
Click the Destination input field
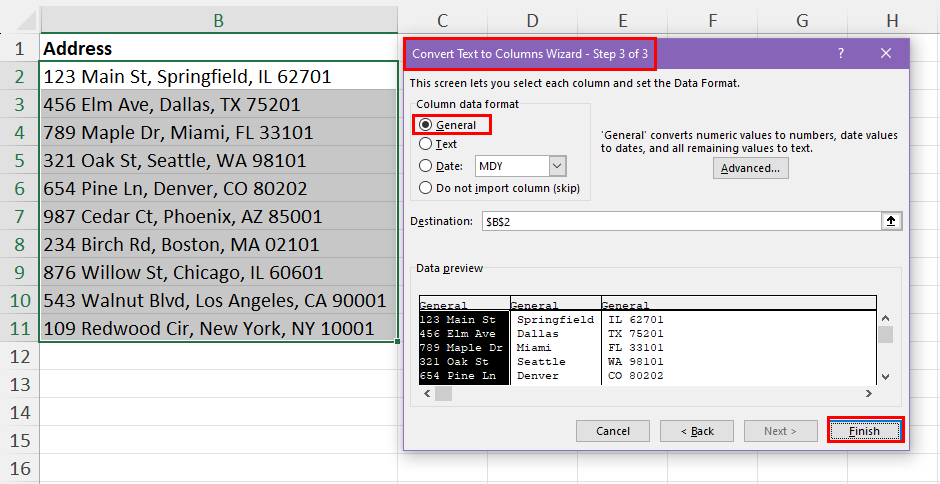680,221
